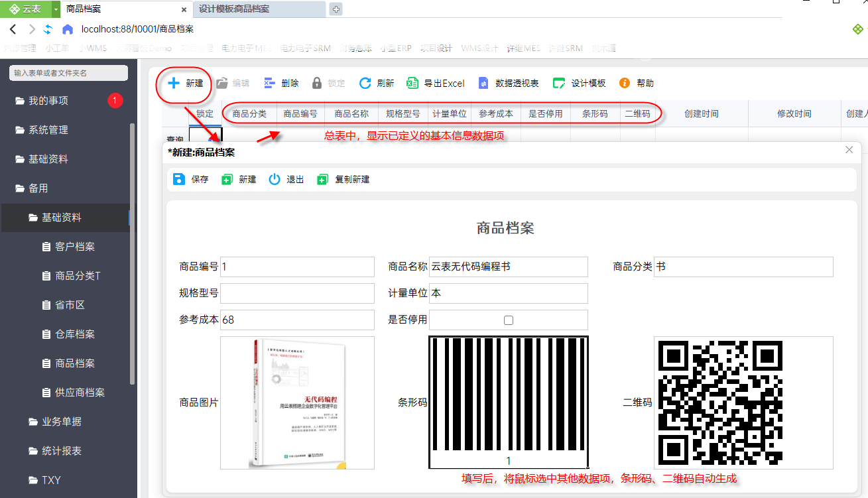Open the 小工单 bookmark
This screenshot has width=868, height=498.
(x=57, y=48)
